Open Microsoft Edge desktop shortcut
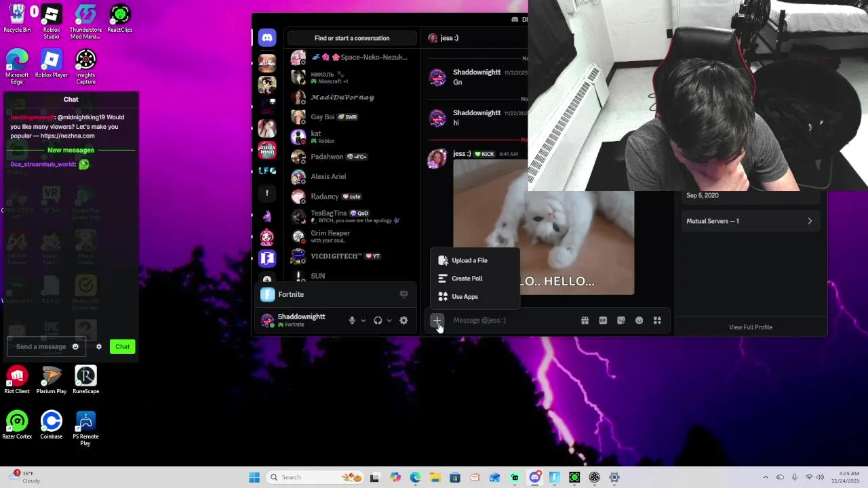The image size is (868, 488). [17, 67]
